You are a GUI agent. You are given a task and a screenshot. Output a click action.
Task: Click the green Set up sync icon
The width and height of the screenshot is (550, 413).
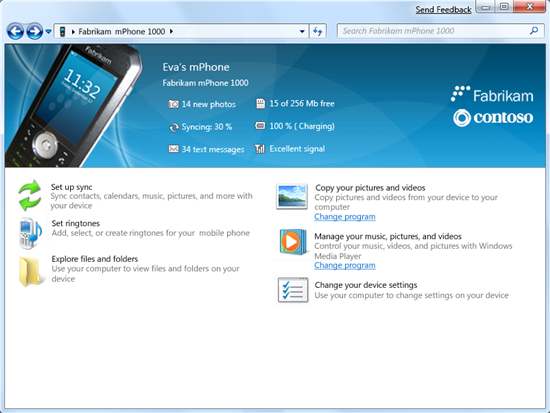point(30,195)
